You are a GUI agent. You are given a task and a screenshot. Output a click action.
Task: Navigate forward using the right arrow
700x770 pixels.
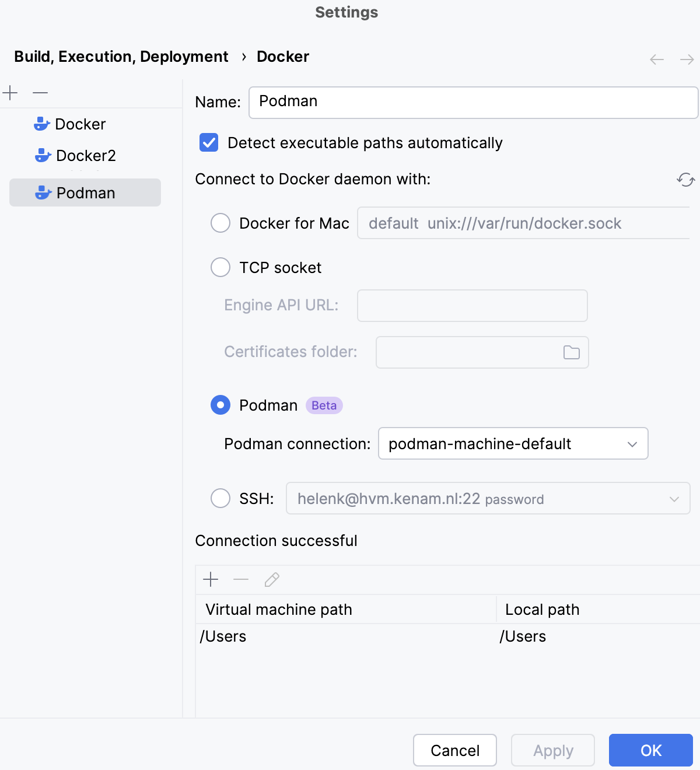(x=687, y=60)
